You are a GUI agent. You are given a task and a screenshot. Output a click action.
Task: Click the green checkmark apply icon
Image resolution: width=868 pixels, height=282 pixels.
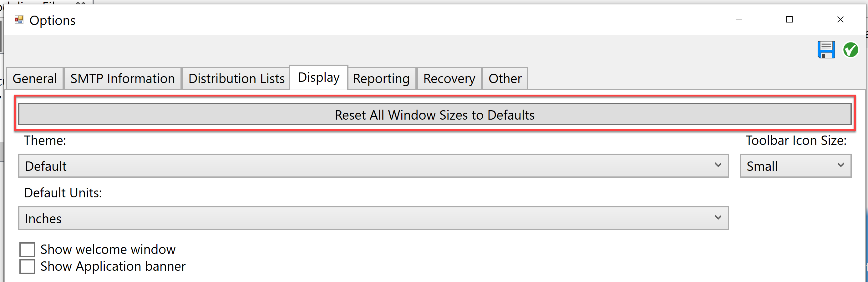850,50
